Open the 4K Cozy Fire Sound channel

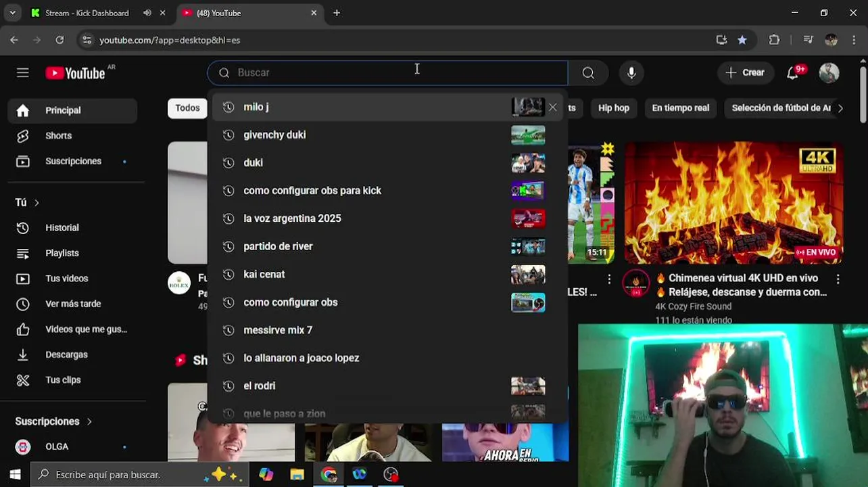[693, 306]
